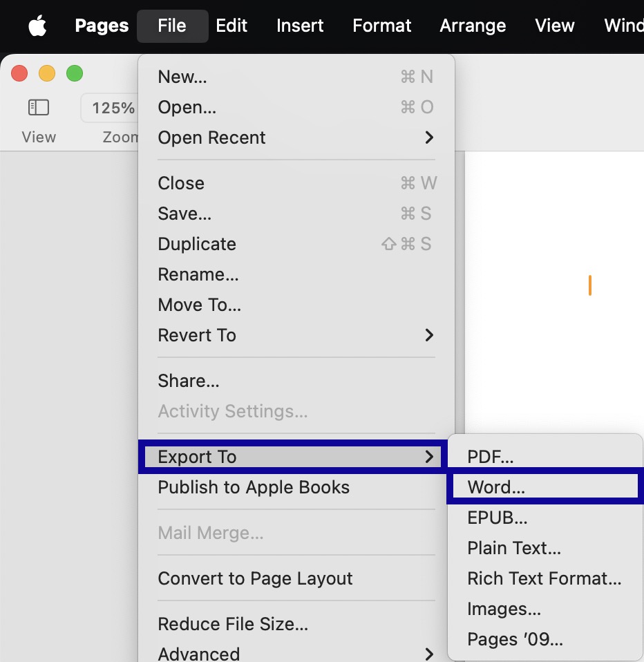The width and height of the screenshot is (644, 662).
Task: Expand the Export To submenu
Action: 293,457
